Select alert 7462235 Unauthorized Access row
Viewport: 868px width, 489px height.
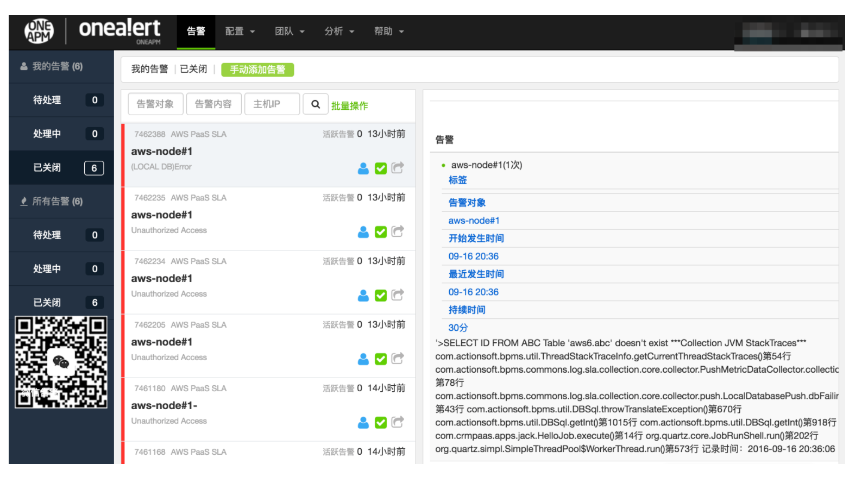269,219
